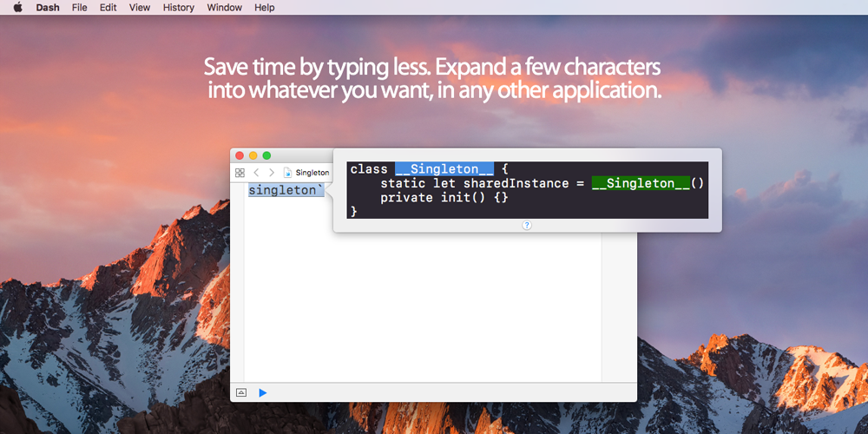Minimize the window with the yellow button
The width and height of the screenshot is (868, 434).
pos(253,155)
